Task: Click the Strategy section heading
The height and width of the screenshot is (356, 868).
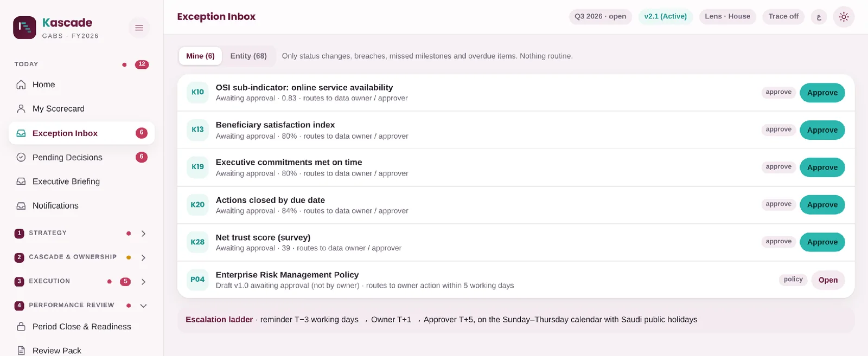Action: [48, 233]
